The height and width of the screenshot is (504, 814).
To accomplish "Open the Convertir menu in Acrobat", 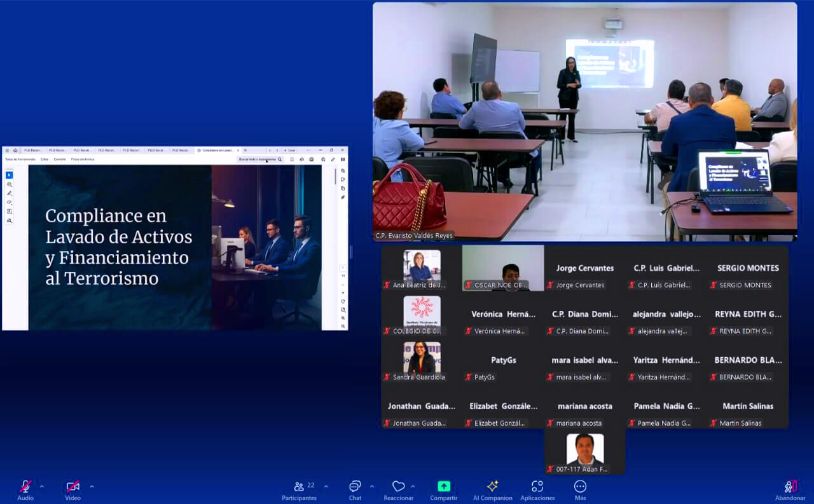I will [x=60, y=160].
